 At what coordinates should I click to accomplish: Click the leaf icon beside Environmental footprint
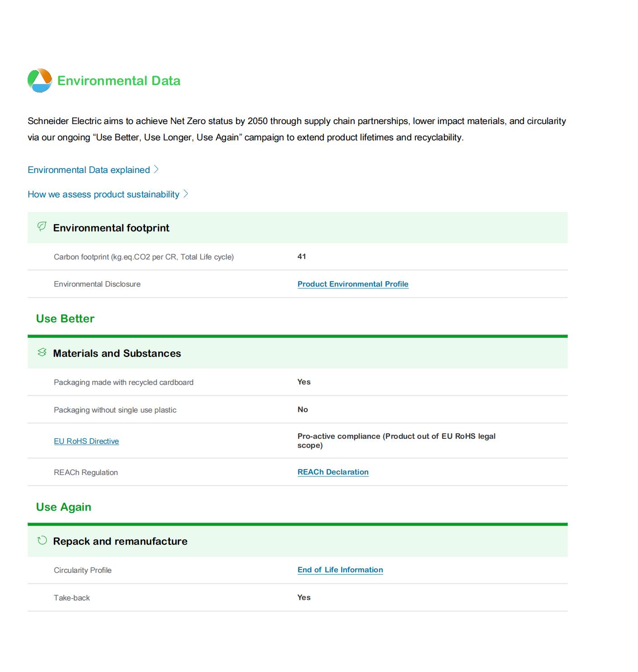tap(42, 226)
